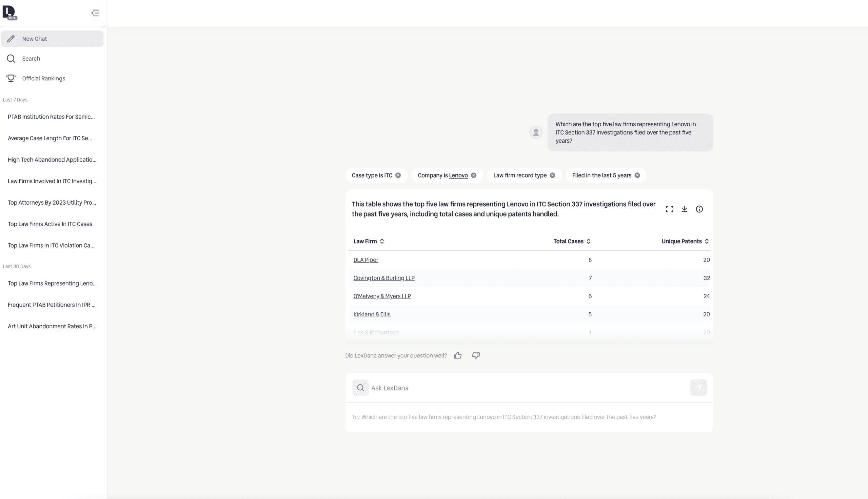Click the LexDana logo
This screenshot has height=499, width=868.
(9, 13)
